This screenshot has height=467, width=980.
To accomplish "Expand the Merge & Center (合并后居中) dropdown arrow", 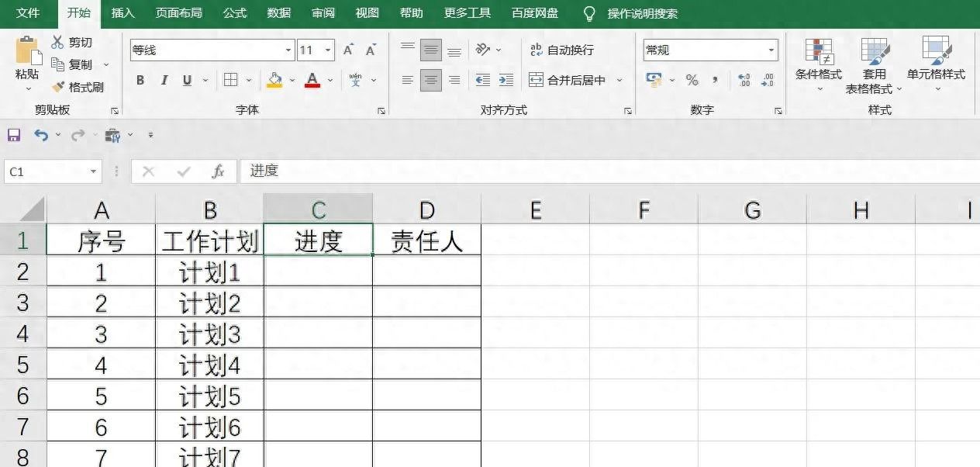I will pyautogui.click(x=619, y=80).
